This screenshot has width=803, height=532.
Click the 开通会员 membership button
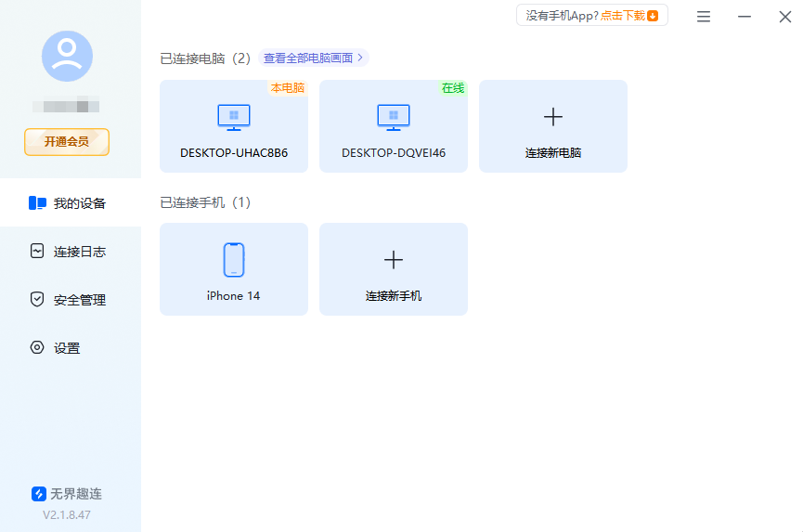coord(67,142)
